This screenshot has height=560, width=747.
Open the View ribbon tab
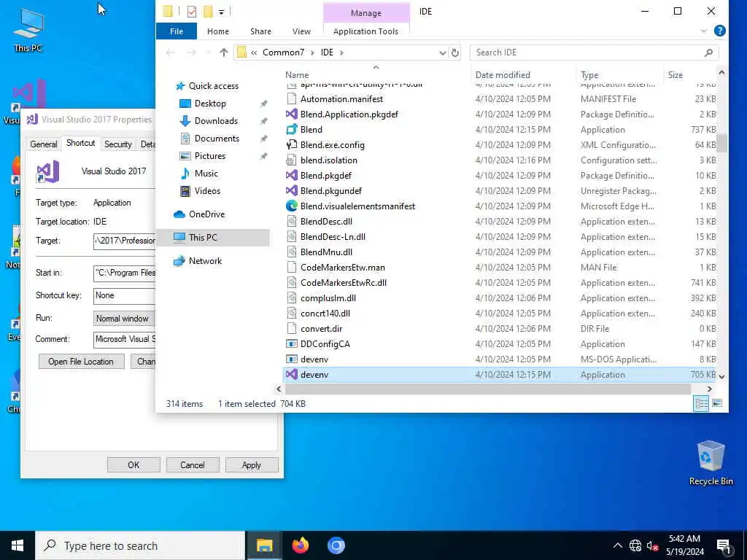(x=301, y=31)
